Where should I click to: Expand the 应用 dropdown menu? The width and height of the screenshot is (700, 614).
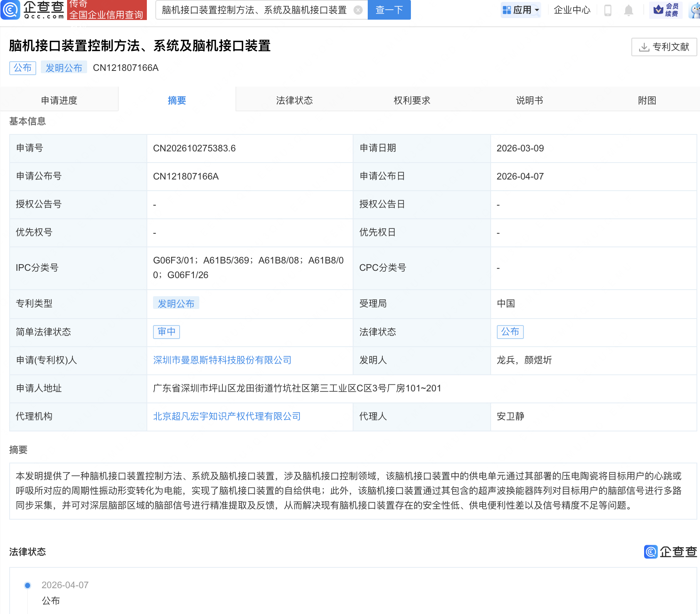pos(521,10)
